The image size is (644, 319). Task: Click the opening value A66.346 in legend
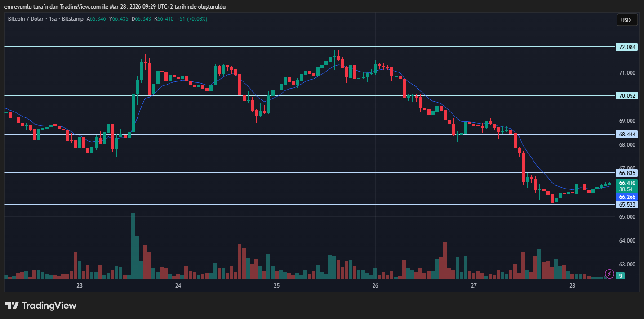97,19
